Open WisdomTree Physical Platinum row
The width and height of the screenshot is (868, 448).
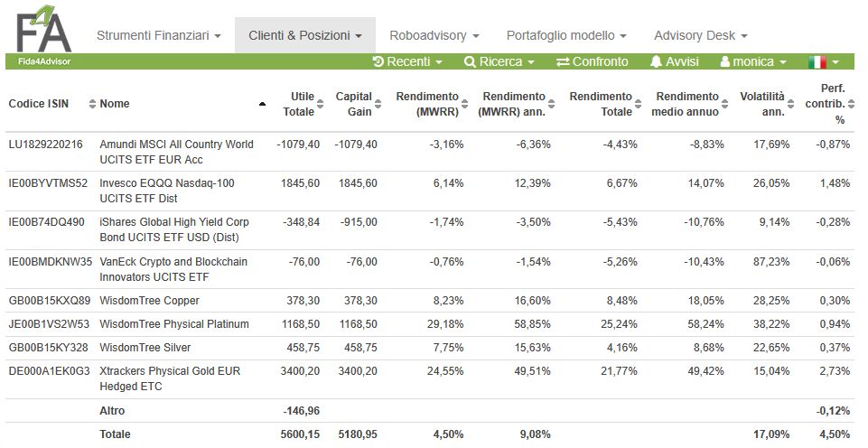[x=174, y=324]
